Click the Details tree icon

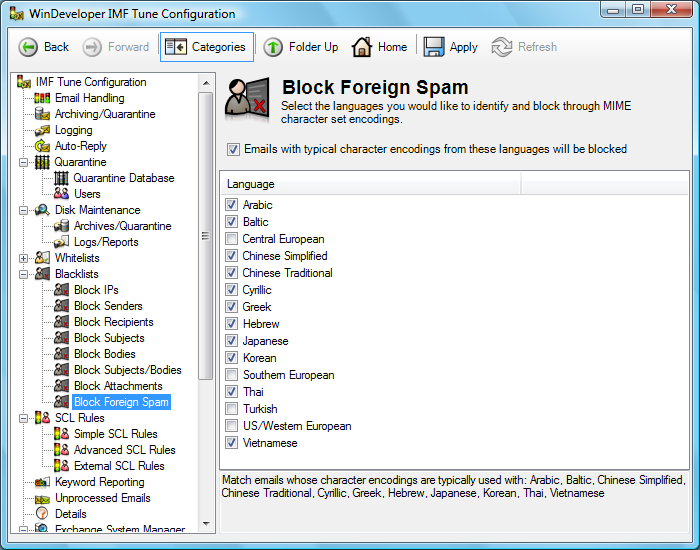click(42, 514)
